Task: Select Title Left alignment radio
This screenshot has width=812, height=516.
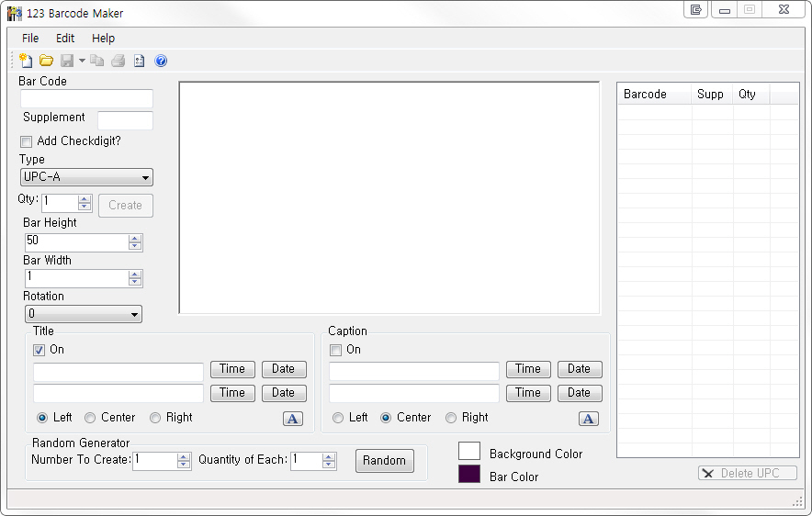Action: point(42,418)
